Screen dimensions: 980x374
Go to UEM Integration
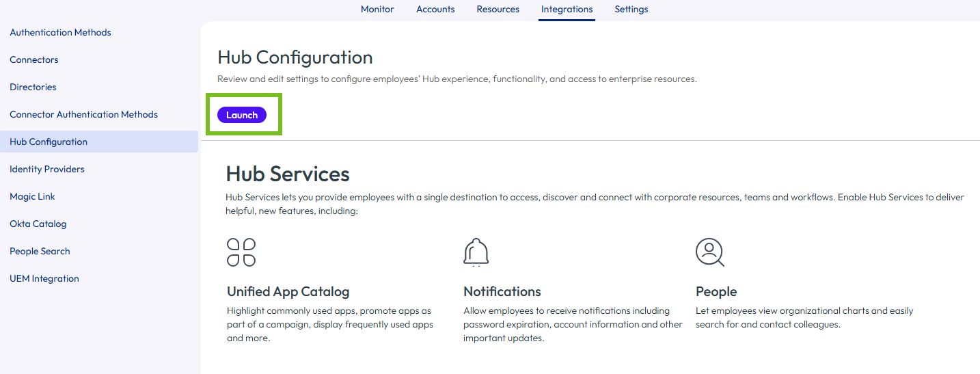[99, 278]
